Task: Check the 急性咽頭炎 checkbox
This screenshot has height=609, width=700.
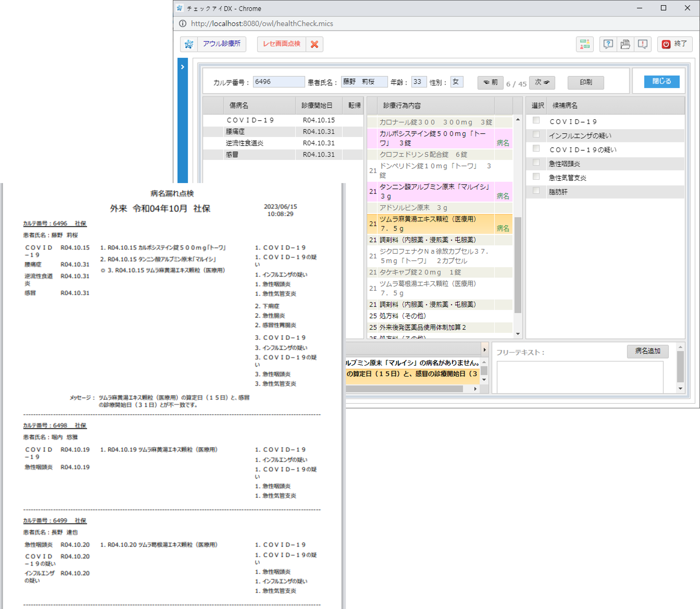Action: click(x=536, y=162)
